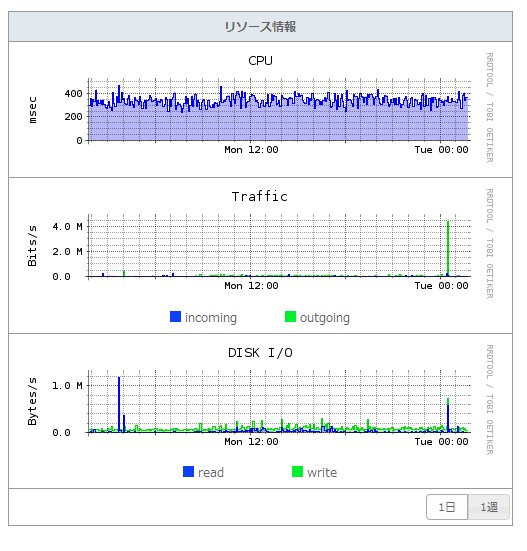Click Tue 00:00 label under Traffic graph
This screenshot has width=527, height=551.
[441, 286]
